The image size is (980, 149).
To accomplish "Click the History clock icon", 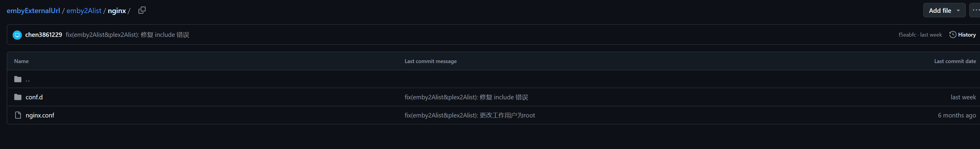I will coord(953,35).
